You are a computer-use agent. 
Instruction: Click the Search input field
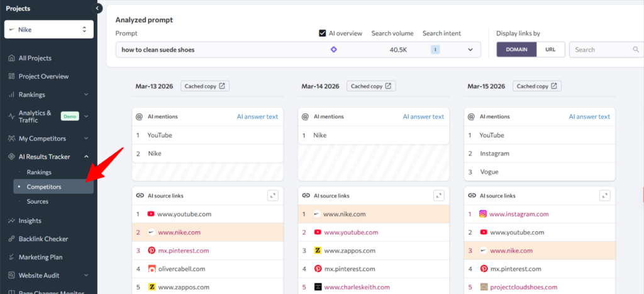(x=601, y=50)
